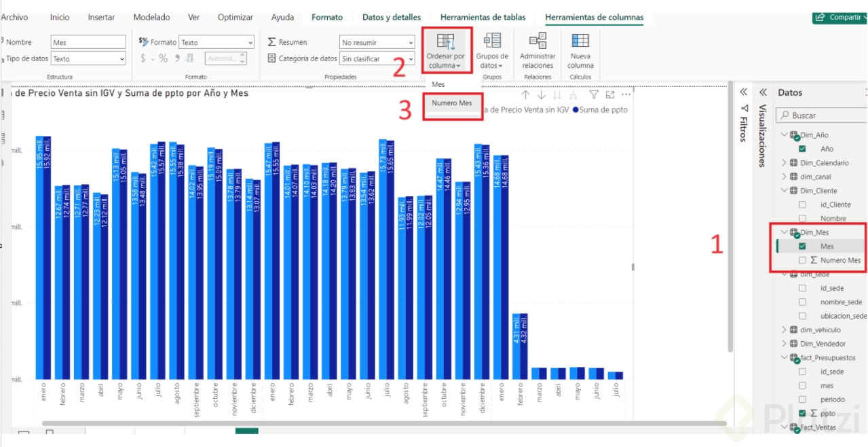868x447 pixels.
Task: Open the chart's filter funnel icon
Action: click(594, 95)
